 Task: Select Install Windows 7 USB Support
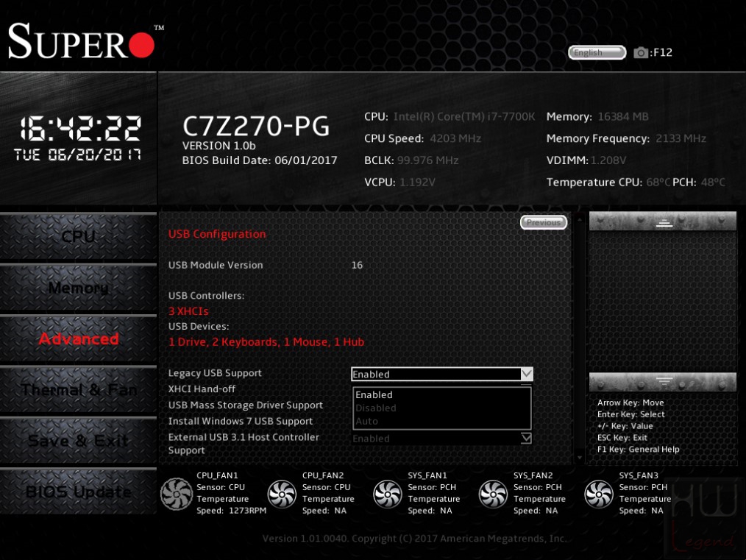pos(241,421)
